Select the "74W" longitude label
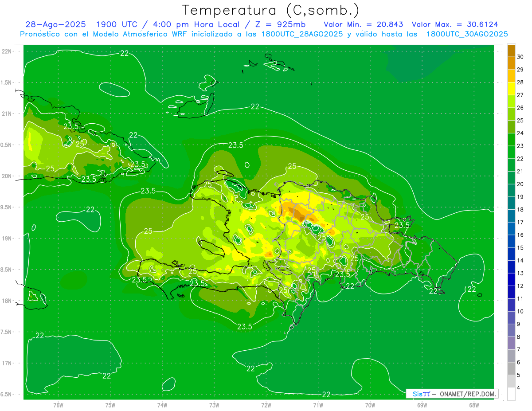 point(162,405)
